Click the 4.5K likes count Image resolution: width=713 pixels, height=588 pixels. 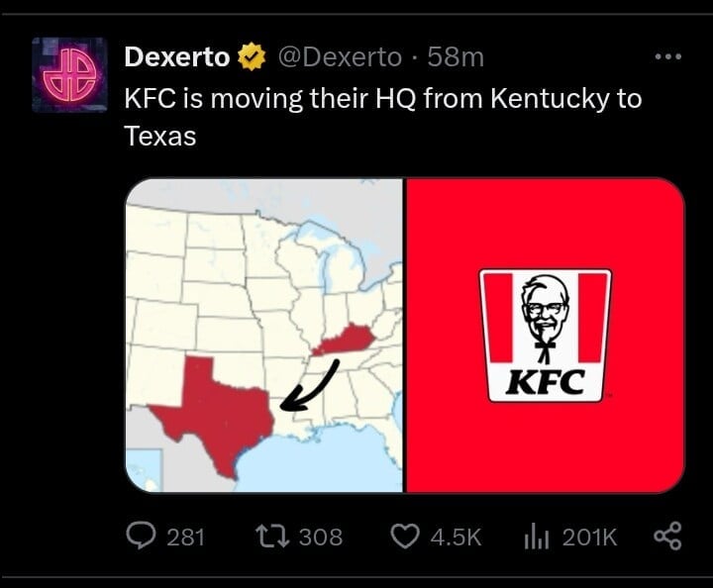point(458,537)
